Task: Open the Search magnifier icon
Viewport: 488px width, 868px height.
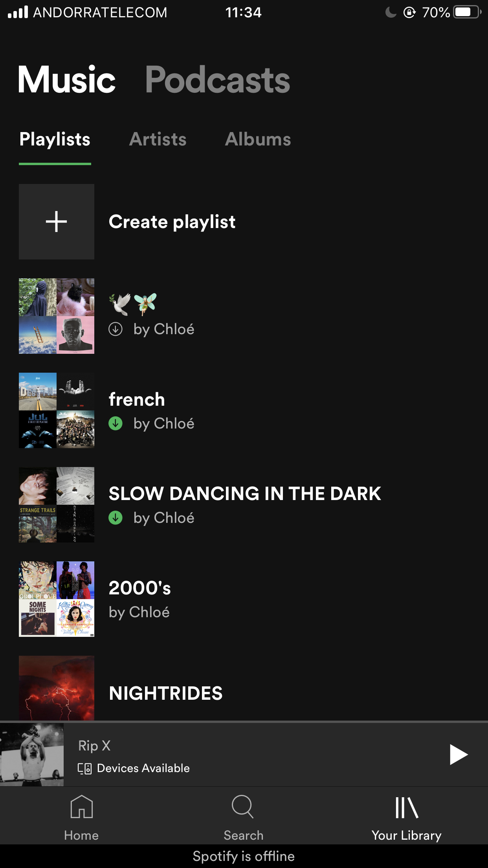Action: pyautogui.click(x=243, y=807)
